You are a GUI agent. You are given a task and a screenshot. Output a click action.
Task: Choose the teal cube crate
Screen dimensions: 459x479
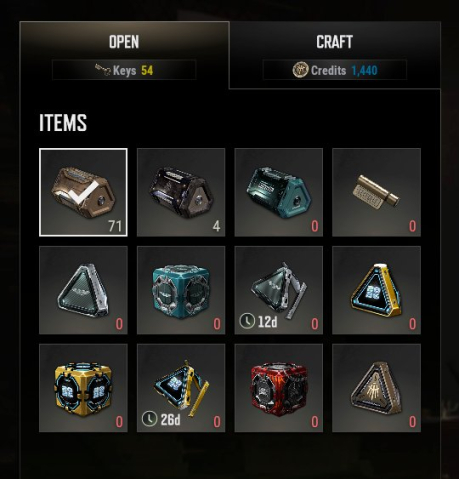[181, 290]
